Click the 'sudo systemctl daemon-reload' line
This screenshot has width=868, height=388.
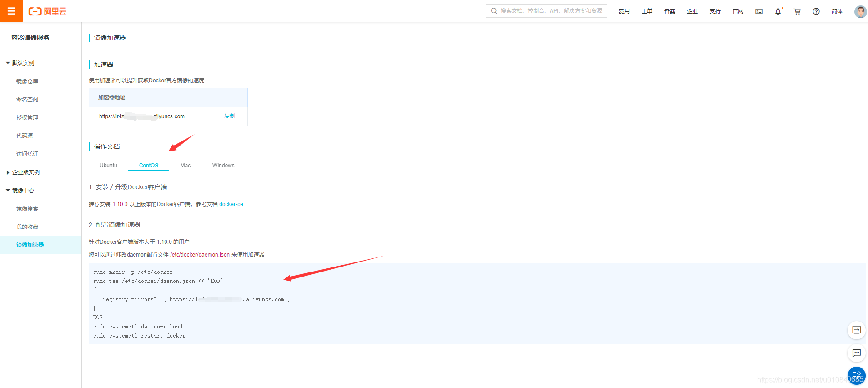pyautogui.click(x=138, y=327)
